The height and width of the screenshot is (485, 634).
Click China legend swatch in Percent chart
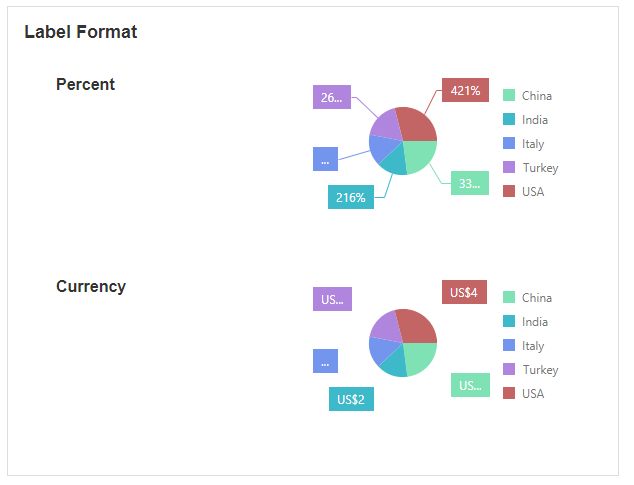coord(509,96)
